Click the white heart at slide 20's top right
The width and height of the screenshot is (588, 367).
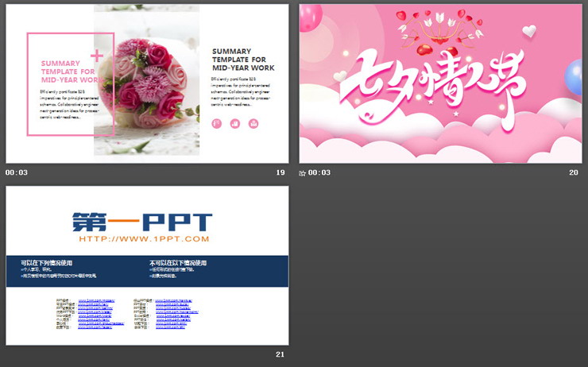coord(529,31)
